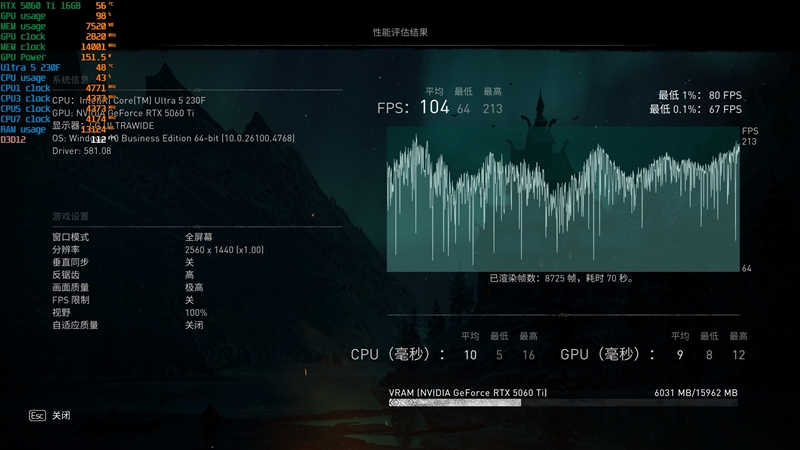800x450 pixels.
Task: Click the 'RAM usage' overlay row
Action: [58, 130]
